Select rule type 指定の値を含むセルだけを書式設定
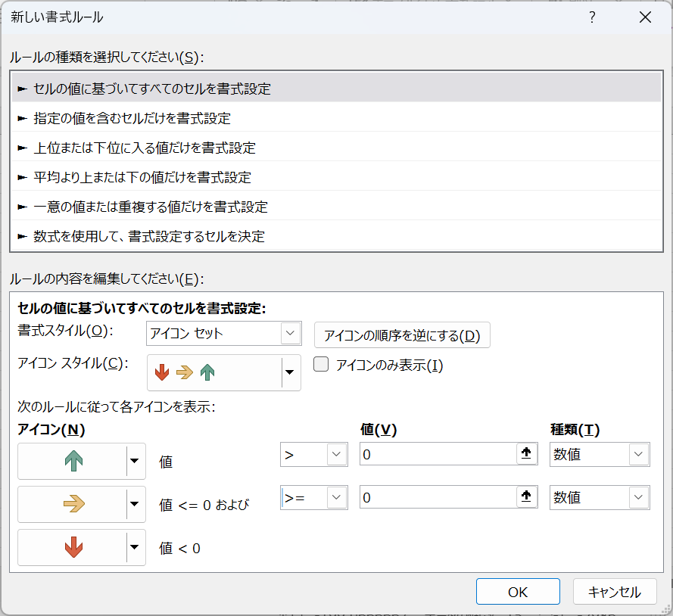Screen dimensions: 673x616 click(x=336, y=118)
